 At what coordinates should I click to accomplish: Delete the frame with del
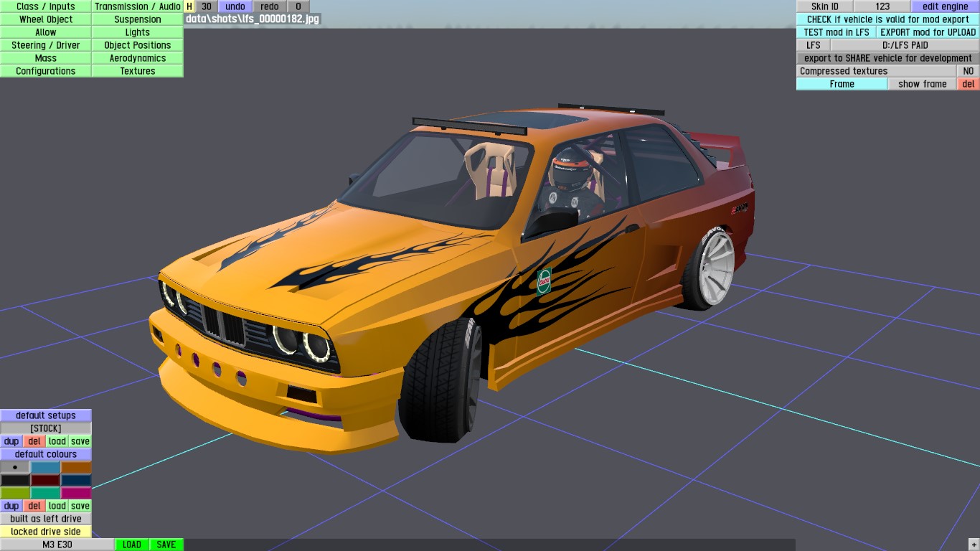click(969, 84)
